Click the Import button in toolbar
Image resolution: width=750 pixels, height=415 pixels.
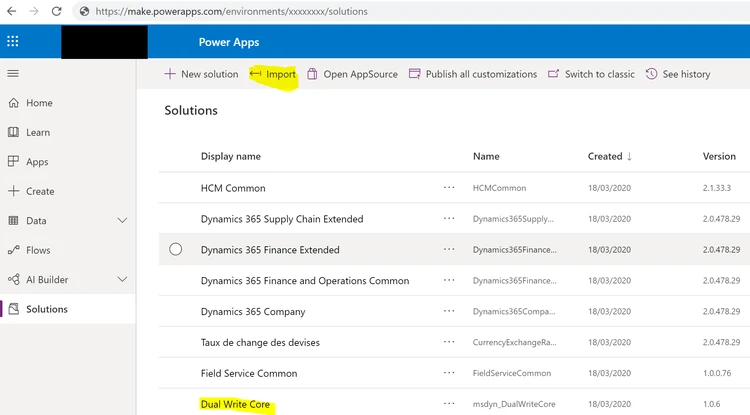coord(272,74)
